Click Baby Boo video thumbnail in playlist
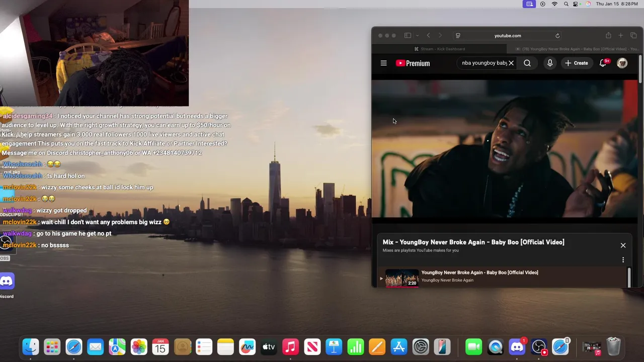The image size is (644, 362). pos(402,278)
